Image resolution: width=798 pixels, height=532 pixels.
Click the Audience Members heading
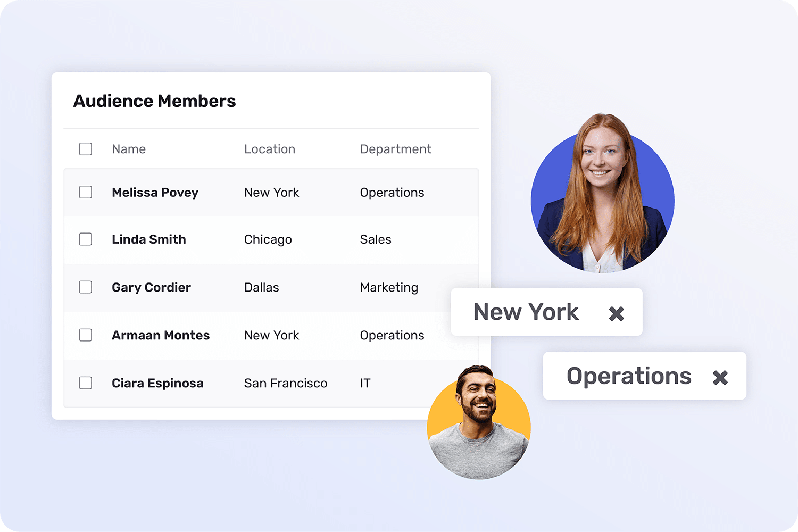click(154, 101)
